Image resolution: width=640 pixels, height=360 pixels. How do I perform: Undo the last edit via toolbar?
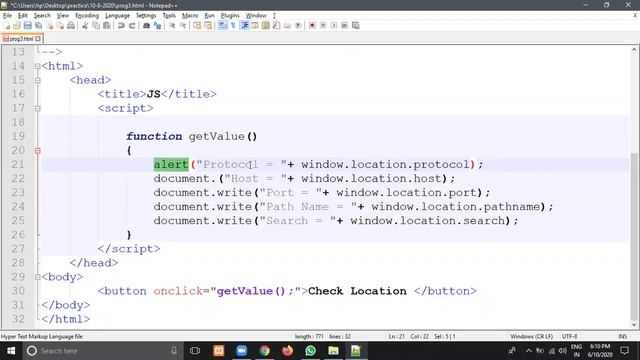[121, 25]
